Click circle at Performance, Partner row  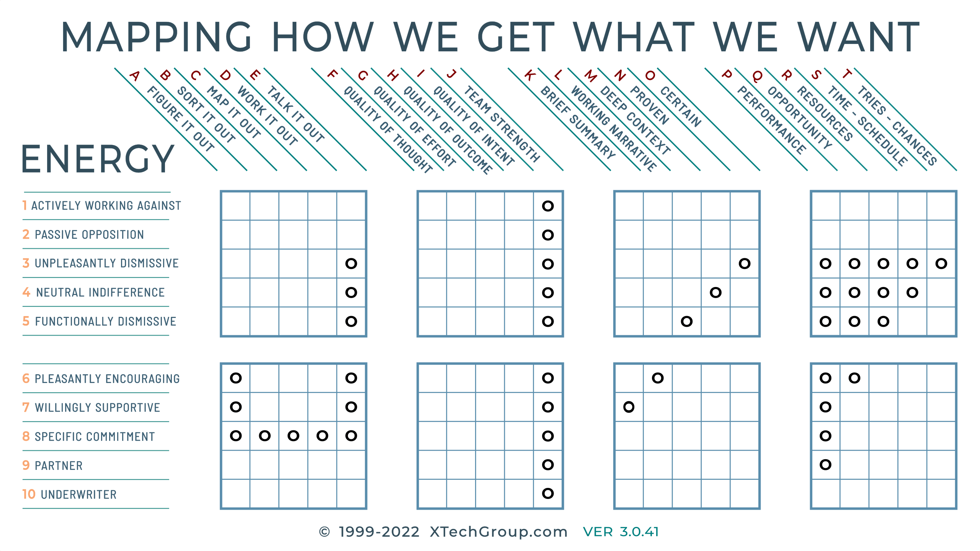click(x=825, y=465)
